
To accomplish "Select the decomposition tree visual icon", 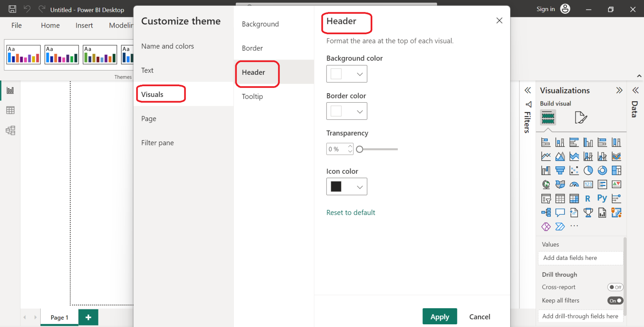I will [546, 212].
